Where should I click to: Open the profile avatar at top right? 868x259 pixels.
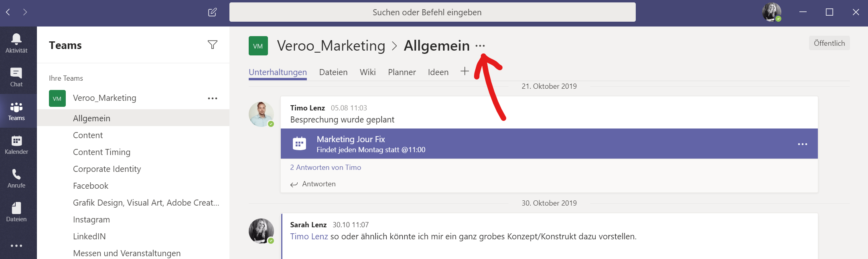click(x=771, y=12)
